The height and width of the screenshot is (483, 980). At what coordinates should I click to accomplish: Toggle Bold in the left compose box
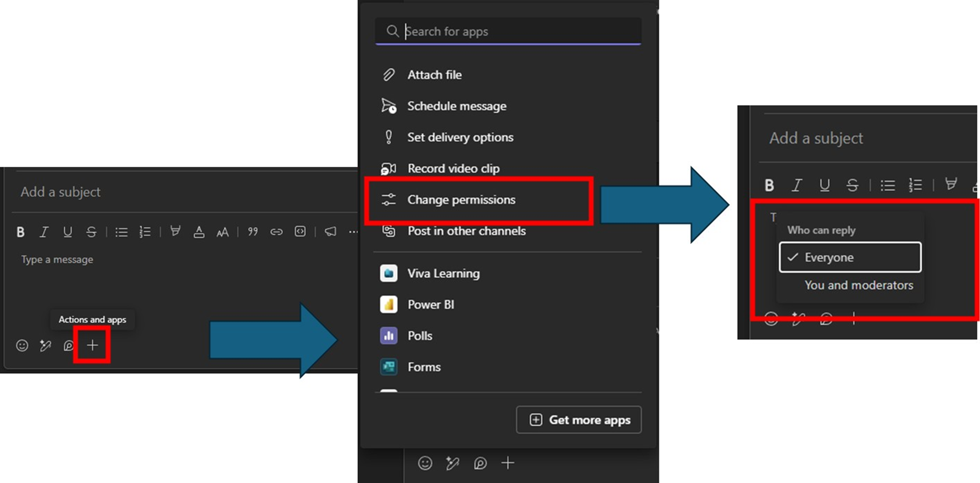pyautogui.click(x=21, y=232)
